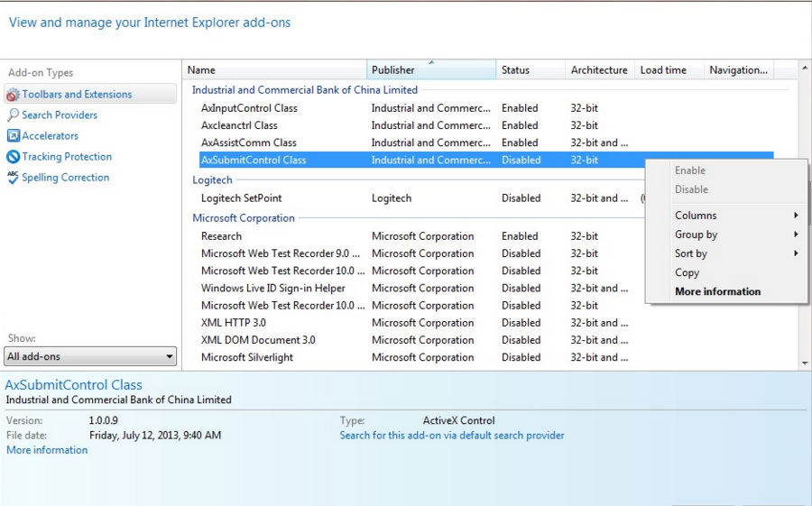
Task: Click the list scrollbar down arrow
Action: pos(805,363)
